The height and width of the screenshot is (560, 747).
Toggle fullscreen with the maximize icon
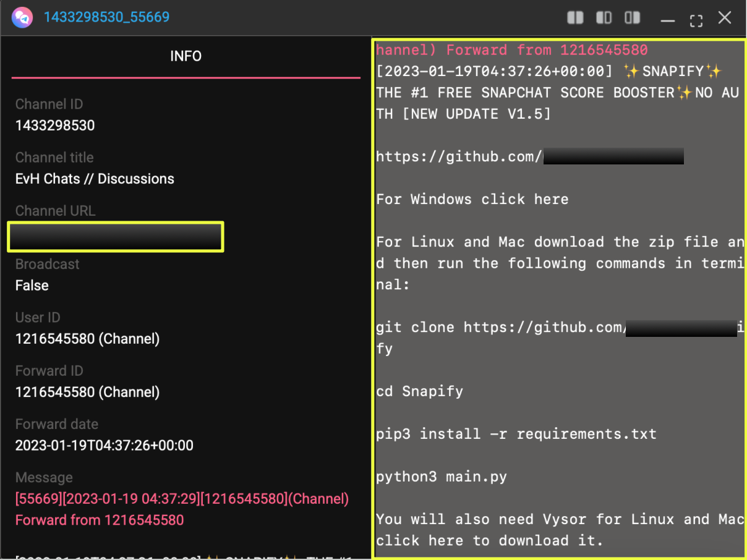point(696,20)
